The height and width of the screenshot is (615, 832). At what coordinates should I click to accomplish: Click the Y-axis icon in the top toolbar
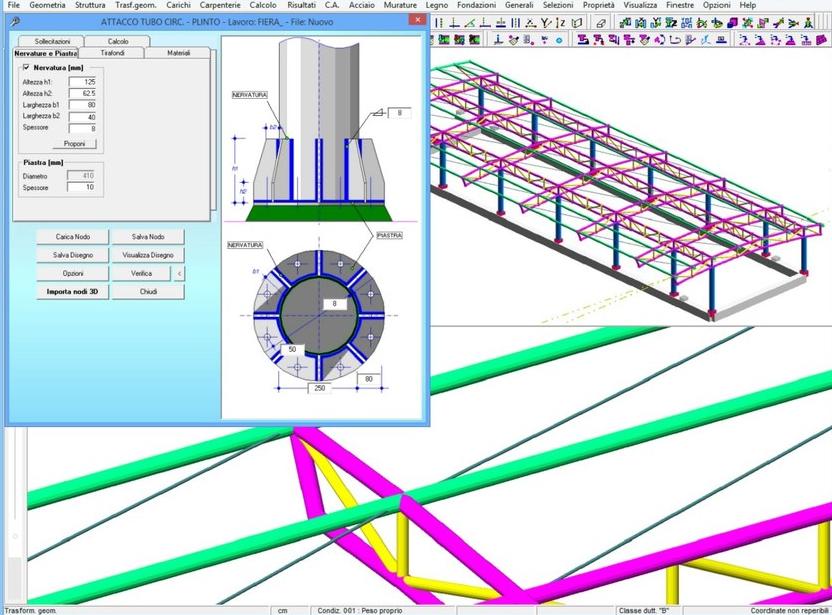point(546,23)
